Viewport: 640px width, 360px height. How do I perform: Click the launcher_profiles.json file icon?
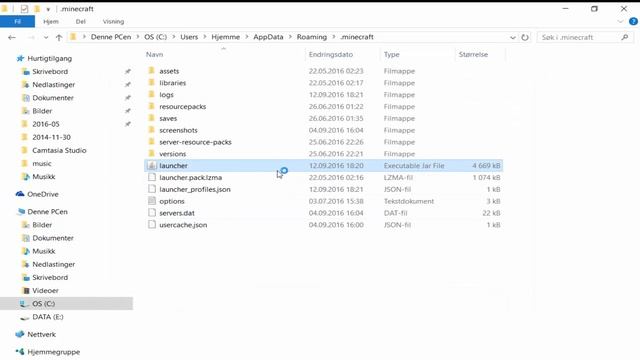152,189
